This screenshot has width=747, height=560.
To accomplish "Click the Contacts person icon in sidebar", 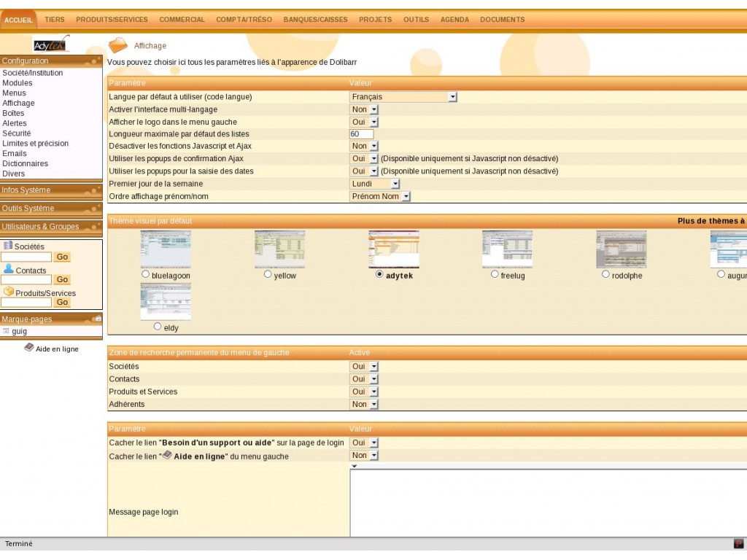I will 9,269.
